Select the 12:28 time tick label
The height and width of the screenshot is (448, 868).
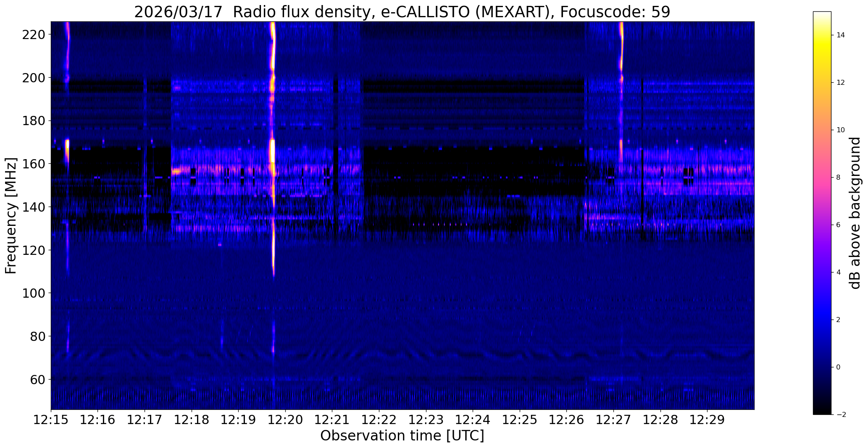[660, 419]
